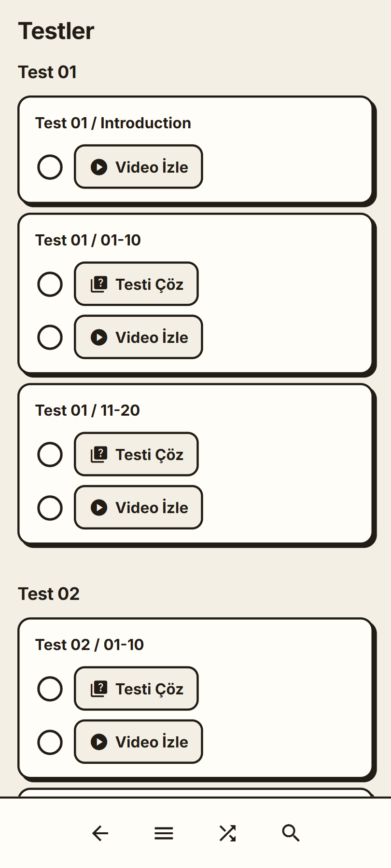Click quiz icon in Test 01 / 01-10
This screenshot has height=868, width=391.
pos(99,284)
